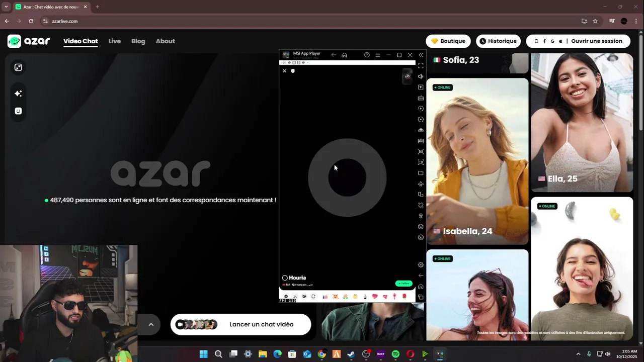Open Ella, 25 profile card
Screen dimensions: 644x362
[x=582, y=123]
